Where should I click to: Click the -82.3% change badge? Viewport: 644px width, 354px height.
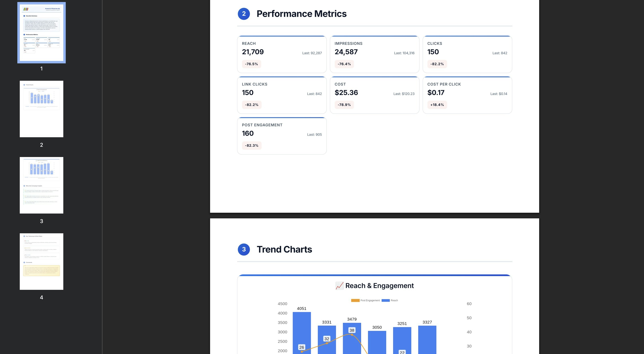click(252, 146)
